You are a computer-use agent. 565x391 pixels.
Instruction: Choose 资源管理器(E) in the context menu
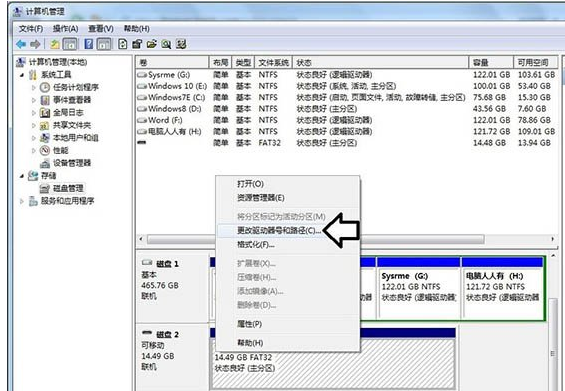pyautogui.click(x=288, y=198)
